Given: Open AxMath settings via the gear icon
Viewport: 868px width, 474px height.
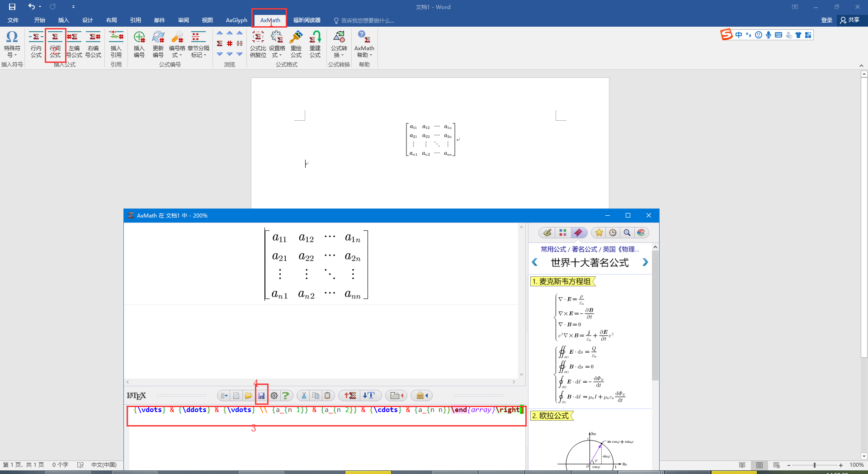Looking at the screenshot, I should (x=274, y=395).
